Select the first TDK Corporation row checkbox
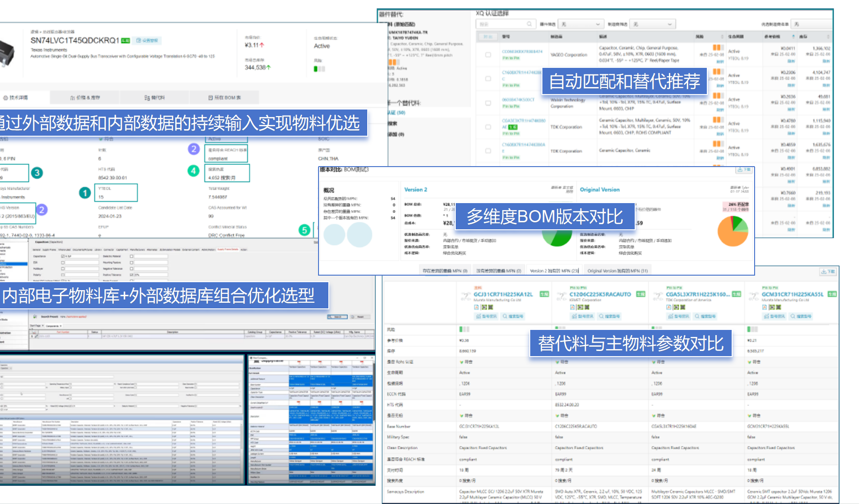 tap(488, 127)
